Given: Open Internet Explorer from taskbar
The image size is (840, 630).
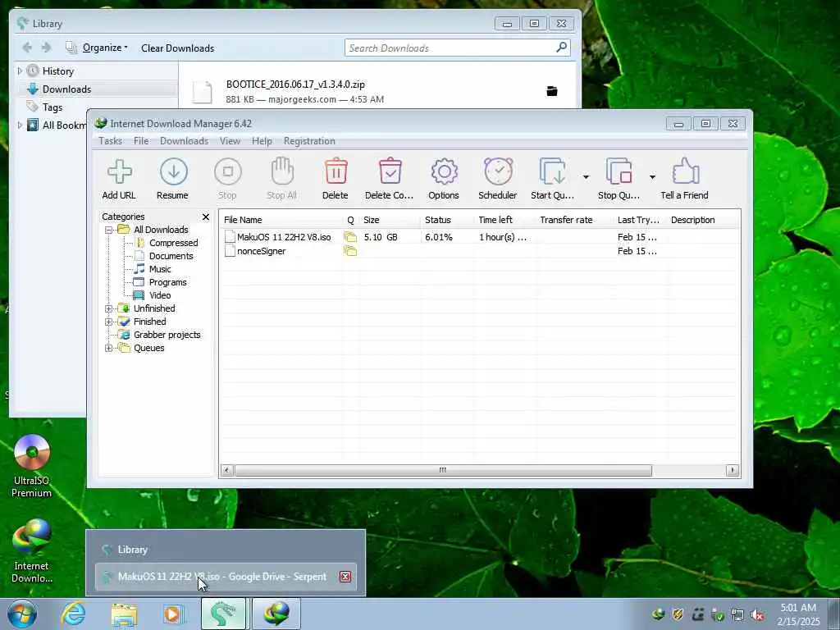Looking at the screenshot, I should pos(73,614).
